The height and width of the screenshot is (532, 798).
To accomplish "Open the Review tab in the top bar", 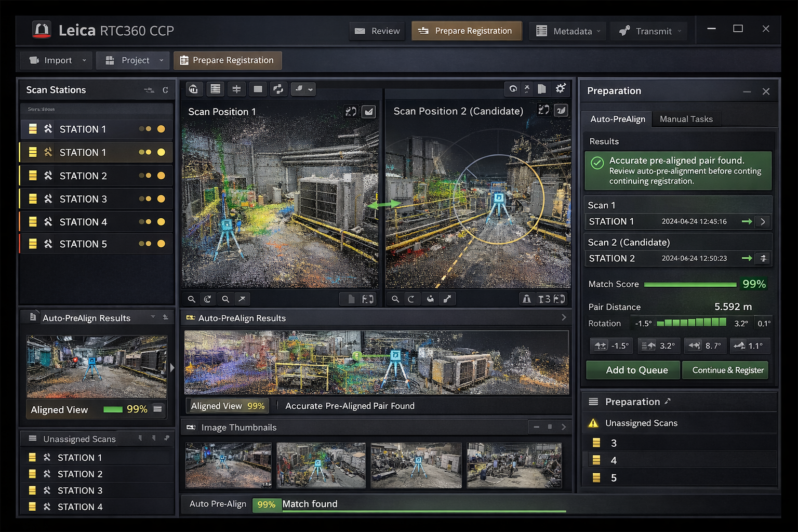I will click(x=377, y=31).
